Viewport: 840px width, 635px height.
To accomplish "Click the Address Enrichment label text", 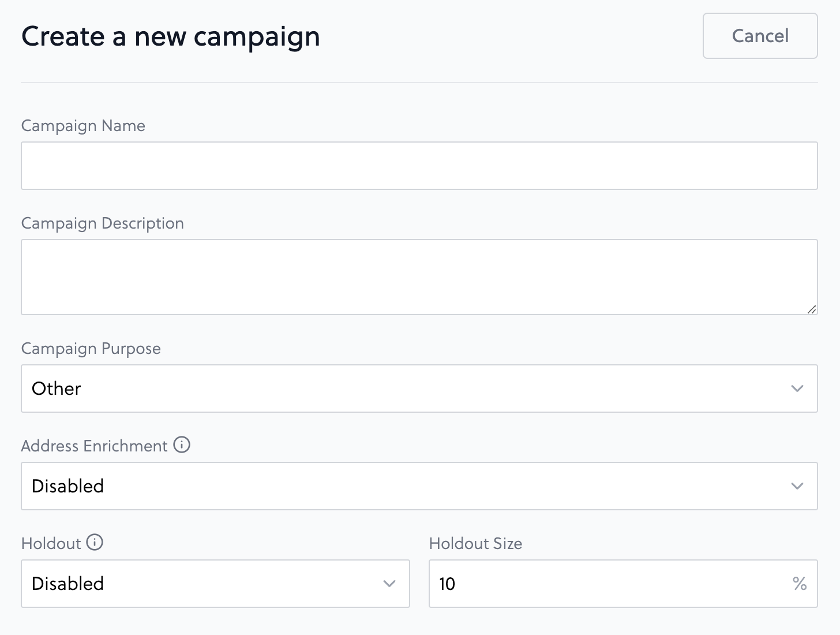I will coord(95,446).
